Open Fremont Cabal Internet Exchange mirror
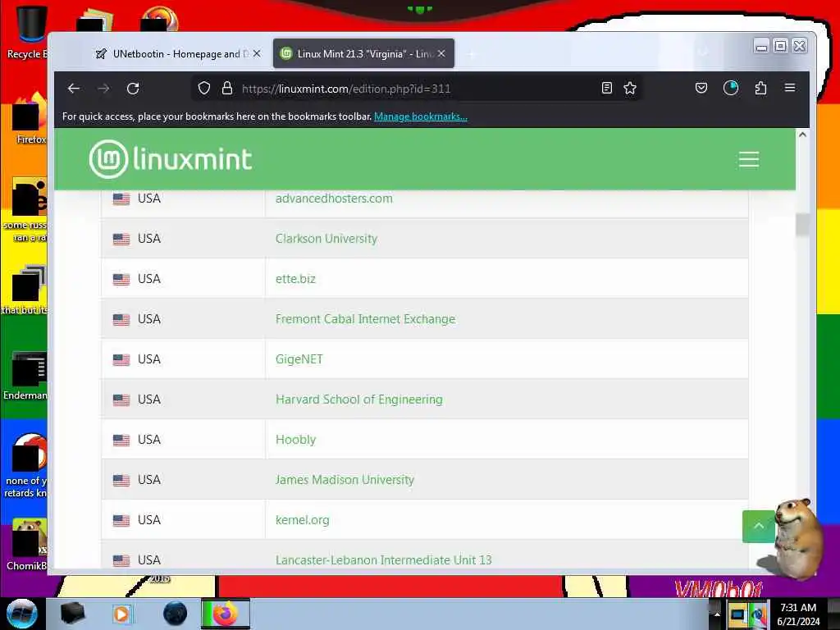840x630 pixels. click(365, 319)
